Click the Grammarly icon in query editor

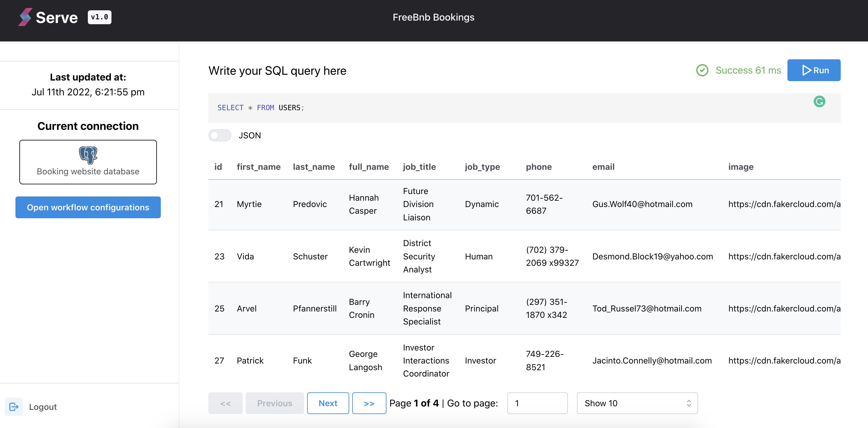click(819, 101)
